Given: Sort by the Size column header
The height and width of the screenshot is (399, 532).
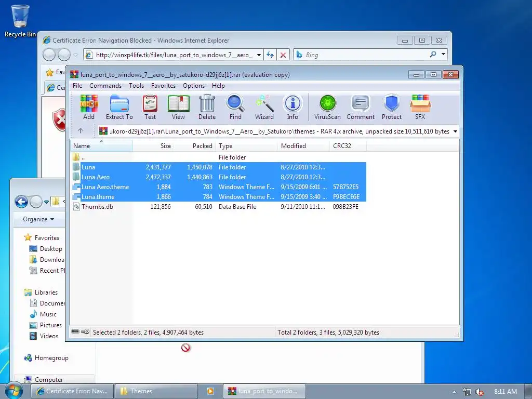Looking at the screenshot, I should 153,146.
